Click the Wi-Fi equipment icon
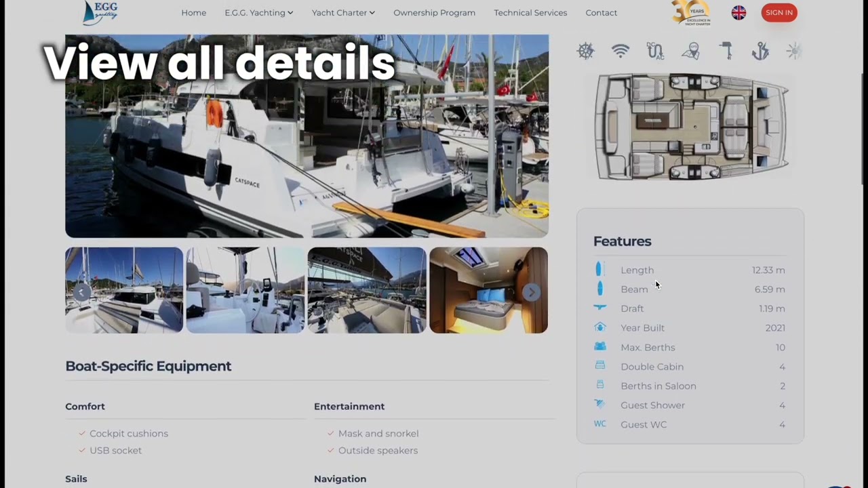868x488 pixels. point(620,51)
